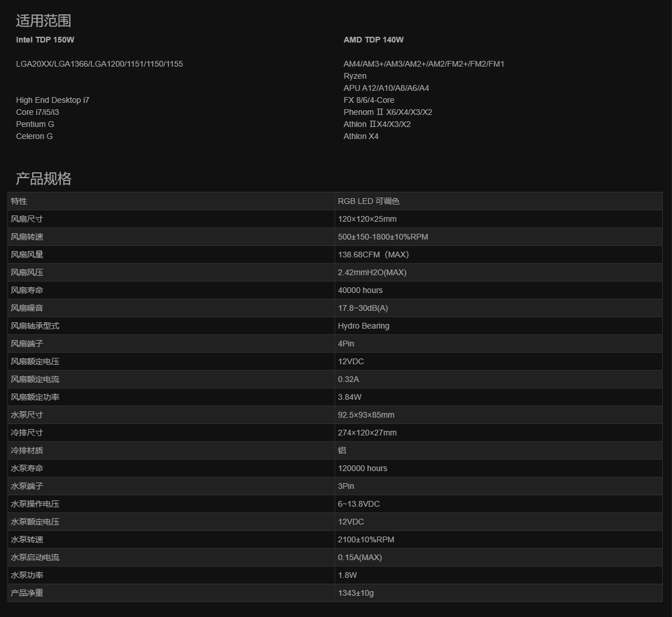Click the 0.32A value

[x=348, y=379]
